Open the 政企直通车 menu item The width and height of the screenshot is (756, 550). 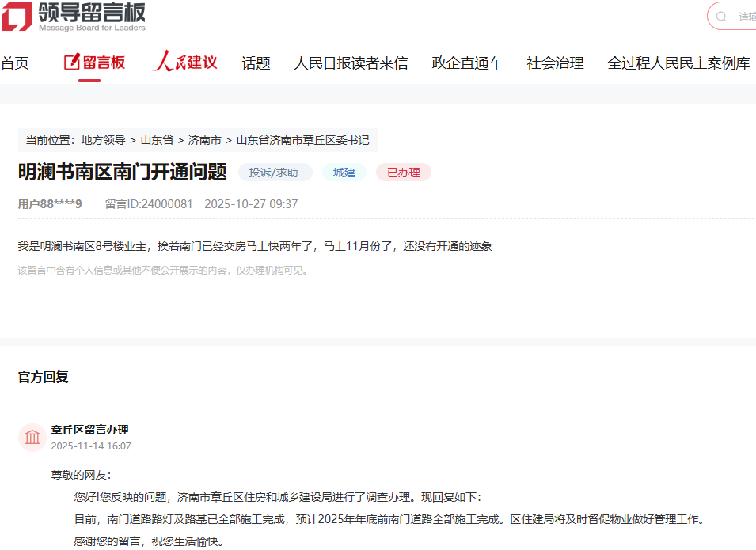point(467,63)
